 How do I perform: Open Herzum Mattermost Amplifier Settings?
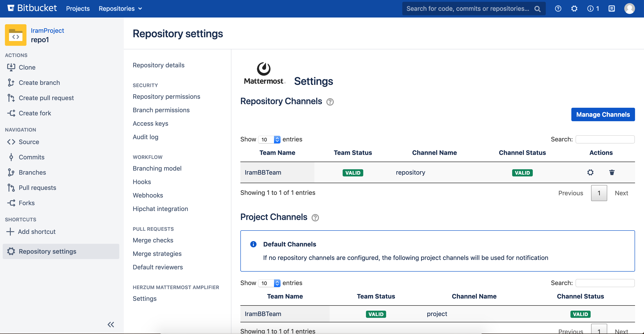[144, 299]
